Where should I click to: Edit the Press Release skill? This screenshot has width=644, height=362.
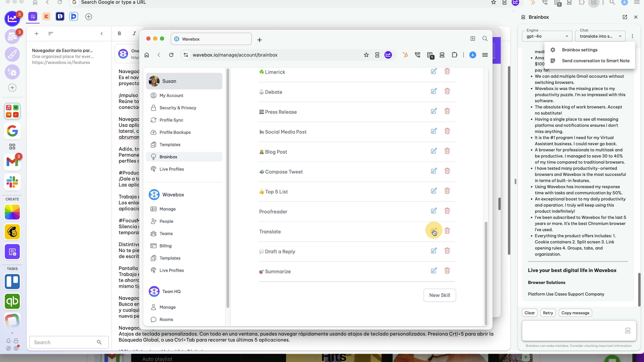point(434,111)
